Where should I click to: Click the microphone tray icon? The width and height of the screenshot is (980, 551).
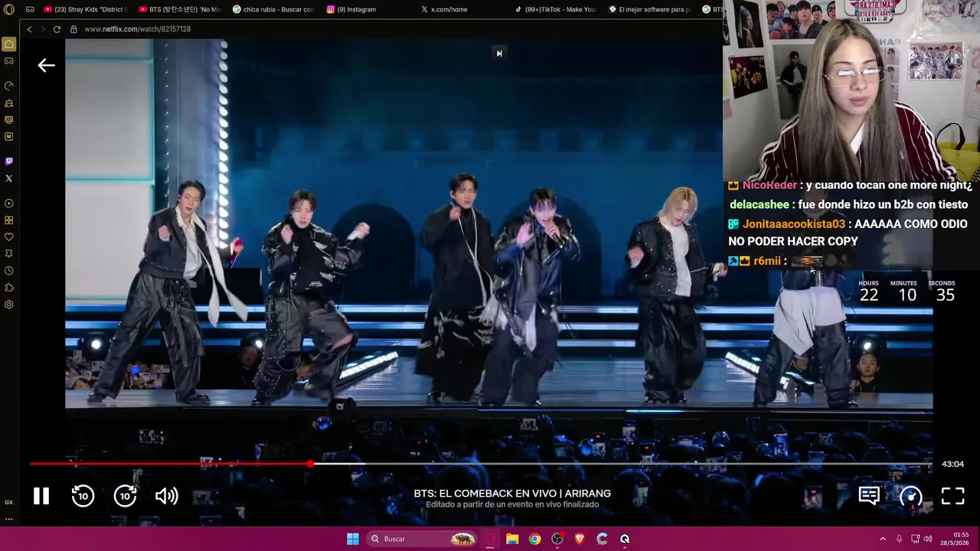[x=899, y=539]
